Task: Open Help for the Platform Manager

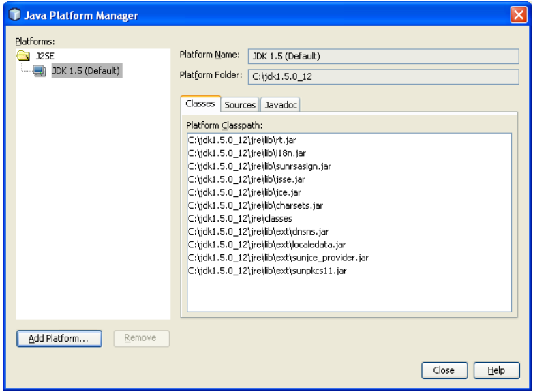Action: click(x=497, y=370)
